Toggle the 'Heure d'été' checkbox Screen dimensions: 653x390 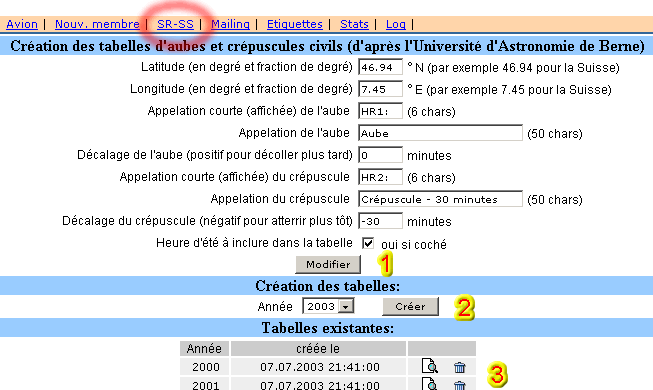tap(368, 243)
